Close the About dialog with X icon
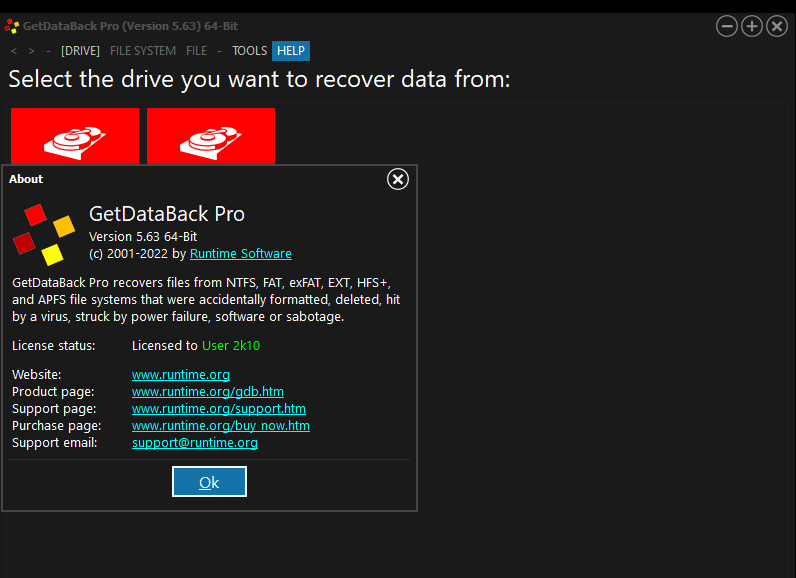Image resolution: width=796 pixels, height=578 pixels. [x=398, y=179]
